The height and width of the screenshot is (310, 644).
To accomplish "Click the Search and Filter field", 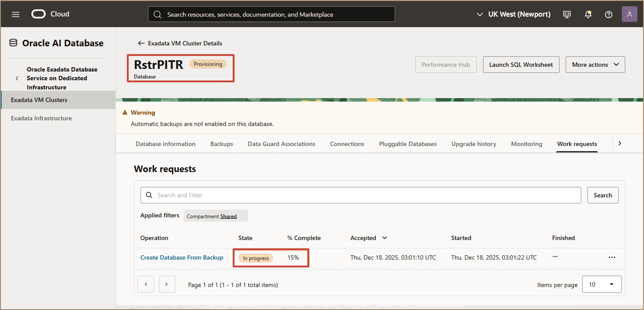I will point(360,195).
